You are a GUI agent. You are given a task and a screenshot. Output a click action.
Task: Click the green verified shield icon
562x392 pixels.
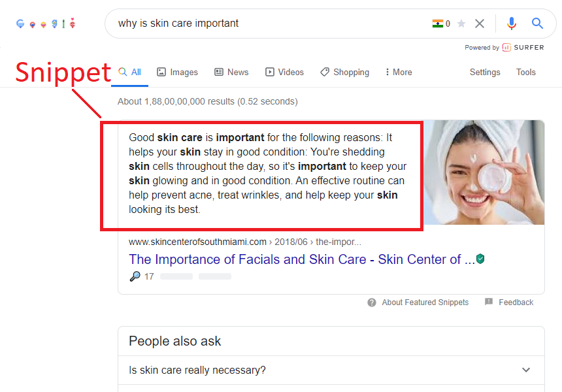(x=480, y=258)
